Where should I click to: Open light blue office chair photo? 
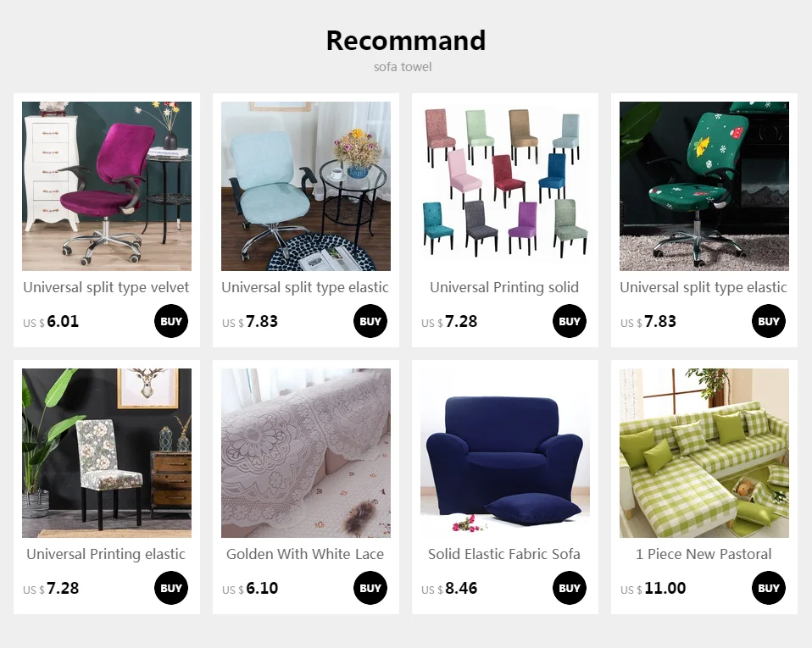[306, 186]
